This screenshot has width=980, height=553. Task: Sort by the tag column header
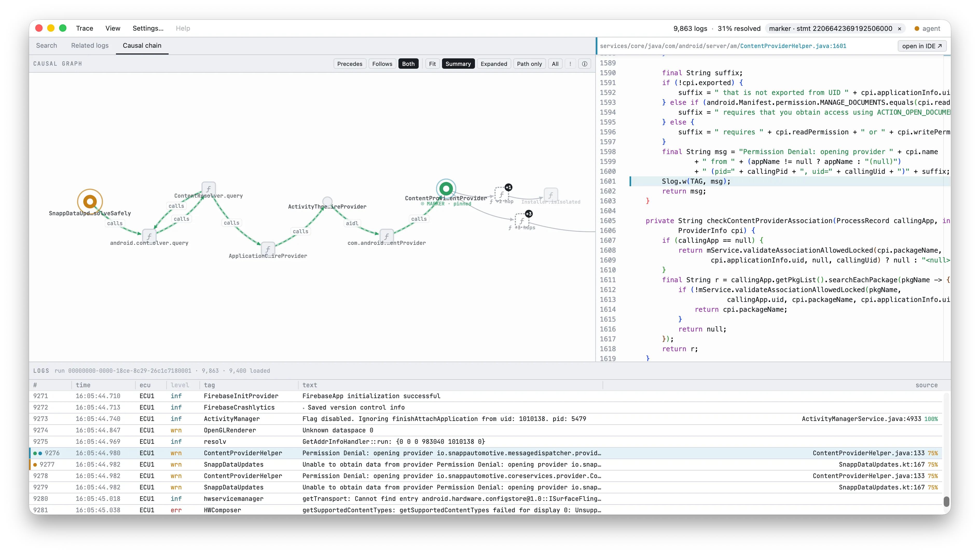click(209, 385)
